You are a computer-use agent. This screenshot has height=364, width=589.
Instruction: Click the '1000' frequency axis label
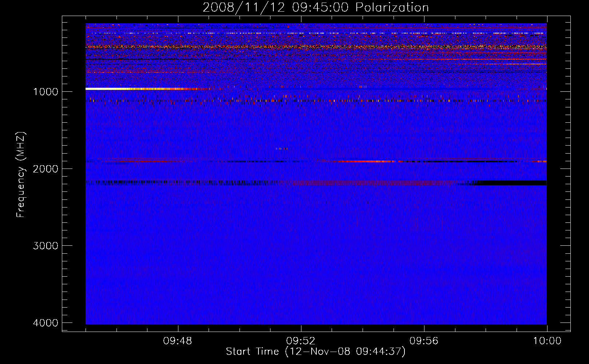click(x=46, y=91)
